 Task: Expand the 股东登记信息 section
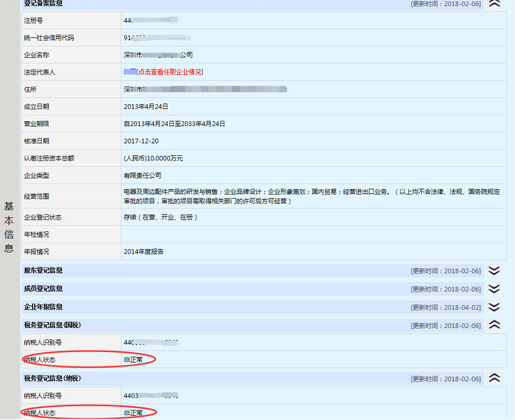pyautogui.click(x=494, y=270)
